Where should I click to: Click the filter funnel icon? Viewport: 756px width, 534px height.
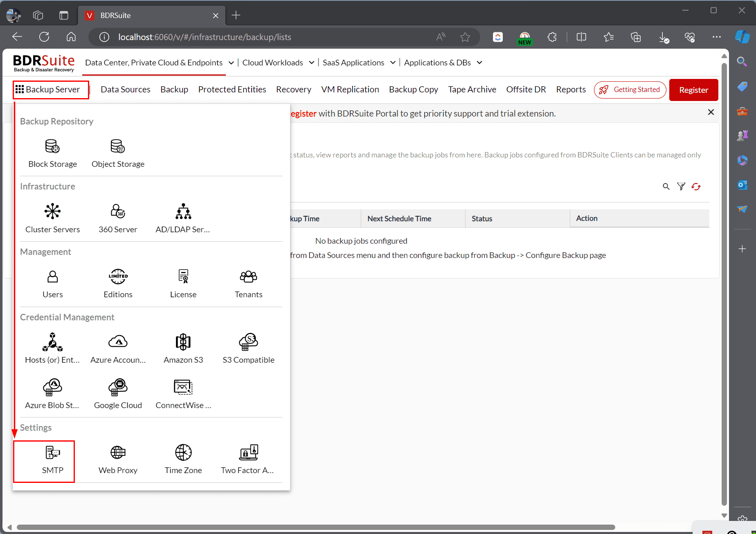pos(681,186)
